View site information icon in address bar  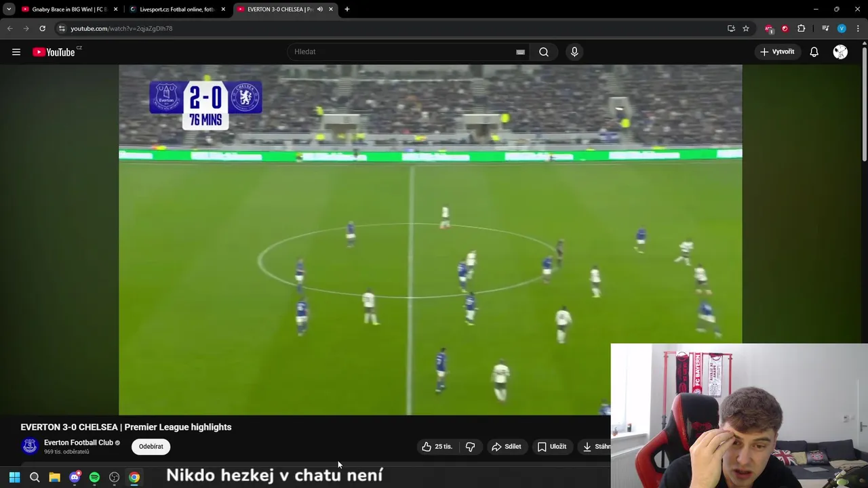tap(62, 28)
